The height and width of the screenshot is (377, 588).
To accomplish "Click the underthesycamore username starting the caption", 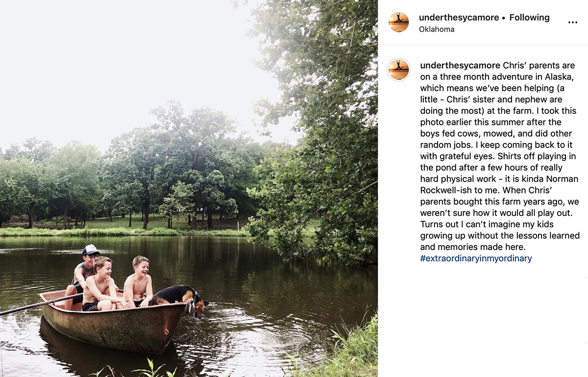I will coord(460,66).
